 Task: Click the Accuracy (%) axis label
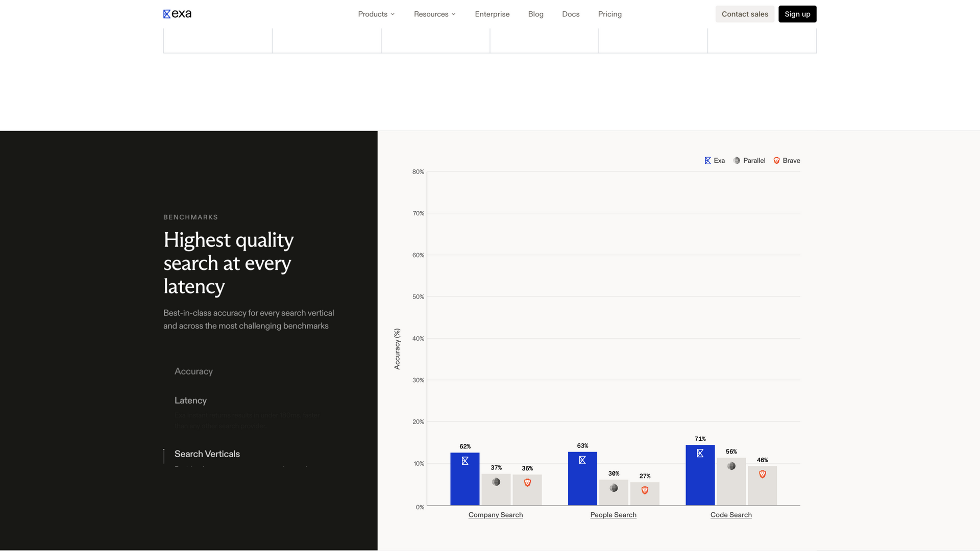[397, 349]
